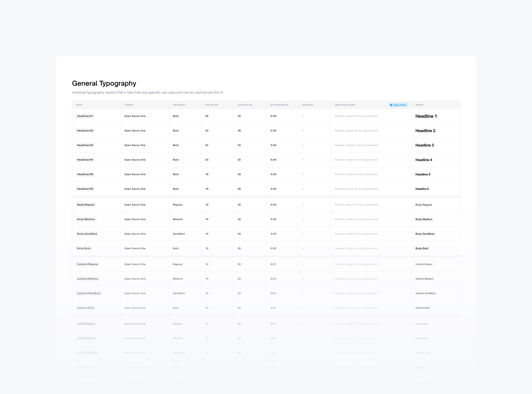The width and height of the screenshot is (532, 394).
Task: Open the Token Library link
Action: click(x=399, y=105)
